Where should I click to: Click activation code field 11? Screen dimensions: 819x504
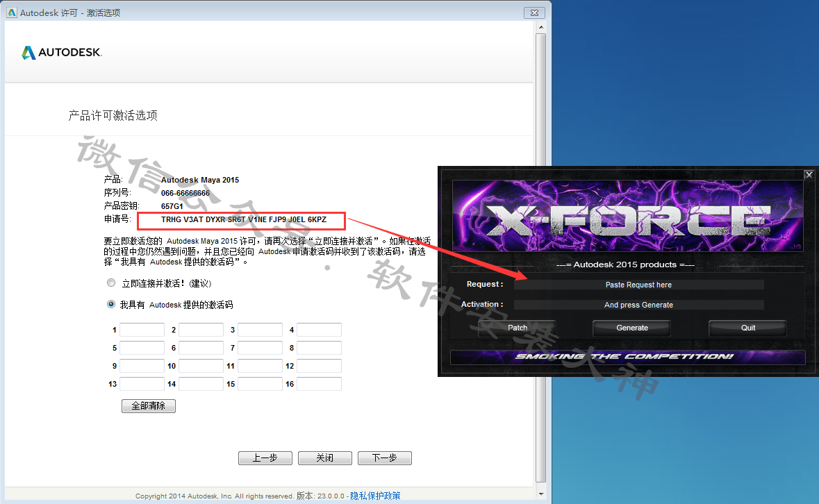pyautogui.click(x=260, y=366)
